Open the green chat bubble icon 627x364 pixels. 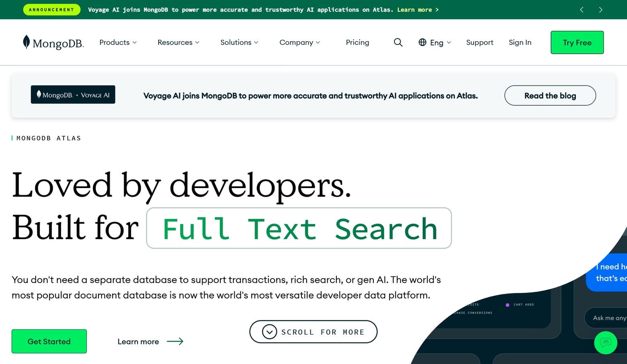(x=606, y=343)
